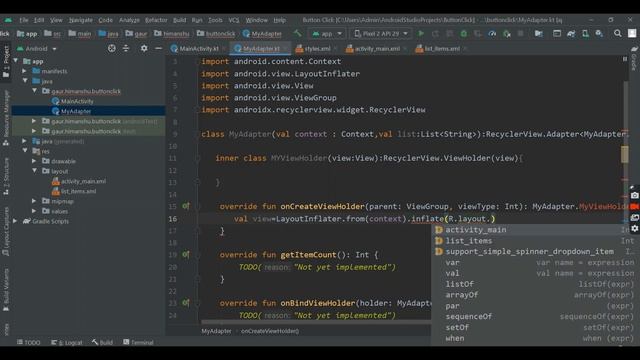
Task: Hide the Project tool window
Action: point(158,49)
